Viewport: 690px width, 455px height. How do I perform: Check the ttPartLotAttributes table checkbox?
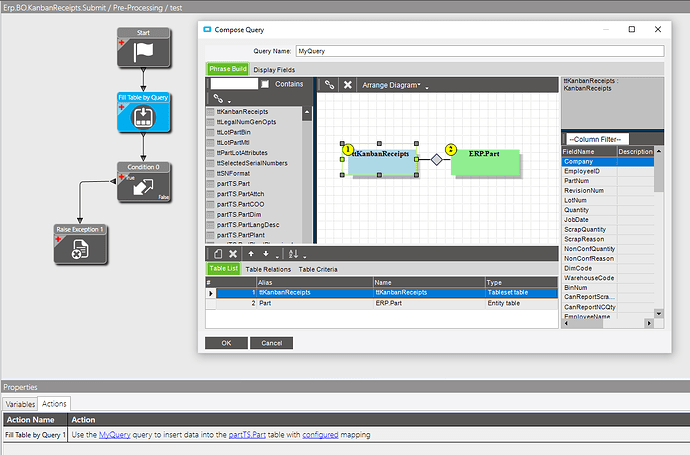tap(210, 153)
